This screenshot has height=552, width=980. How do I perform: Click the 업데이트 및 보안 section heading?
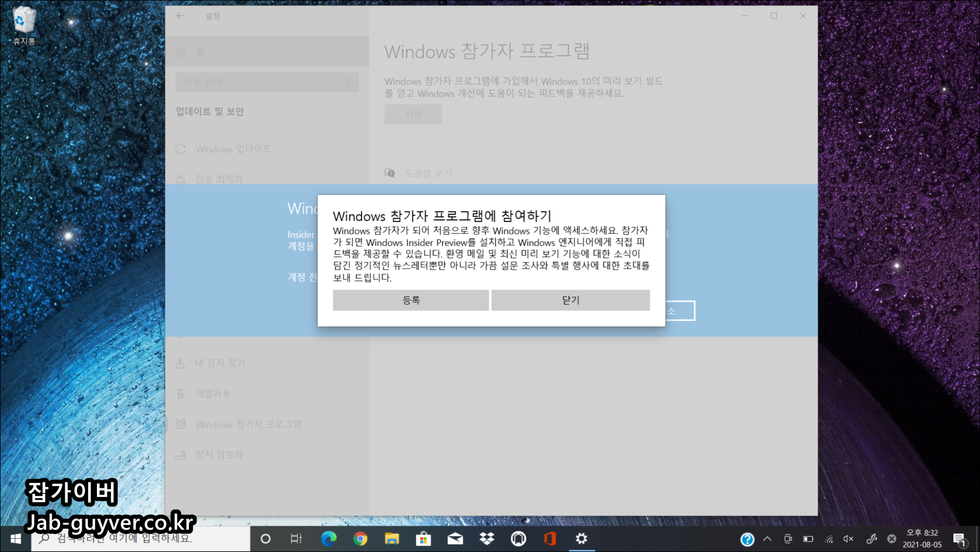pyautogui.click(x=210, y=111)
